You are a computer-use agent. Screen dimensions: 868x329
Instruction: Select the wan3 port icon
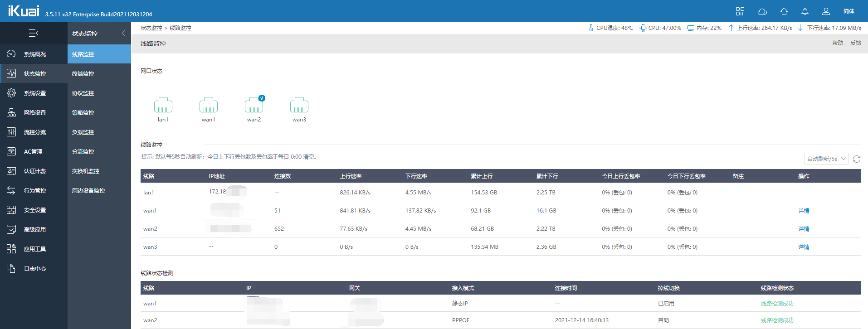(x=299, y=105)
